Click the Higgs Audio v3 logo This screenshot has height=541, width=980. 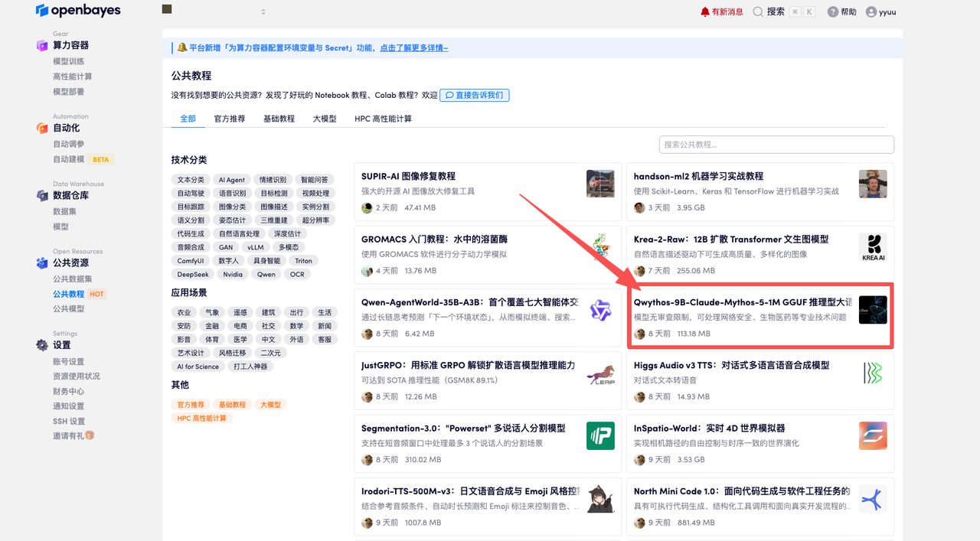point(873,373)
